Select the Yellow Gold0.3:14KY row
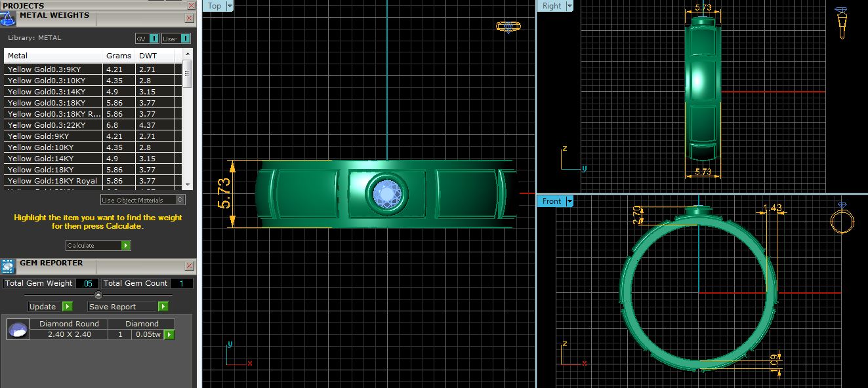Image resolution: width=868 pixels, height=388 pixels. coord(93,91)
